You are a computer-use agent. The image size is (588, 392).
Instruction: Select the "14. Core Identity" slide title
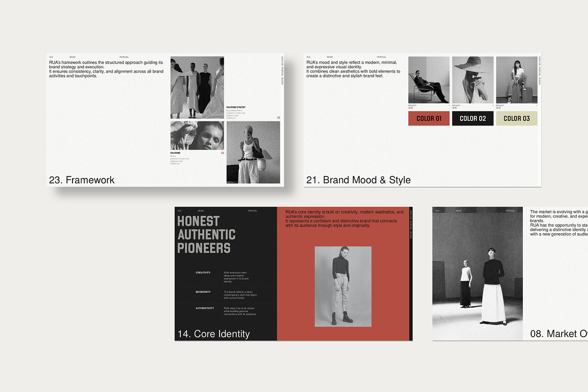click(x=214, y=334)
